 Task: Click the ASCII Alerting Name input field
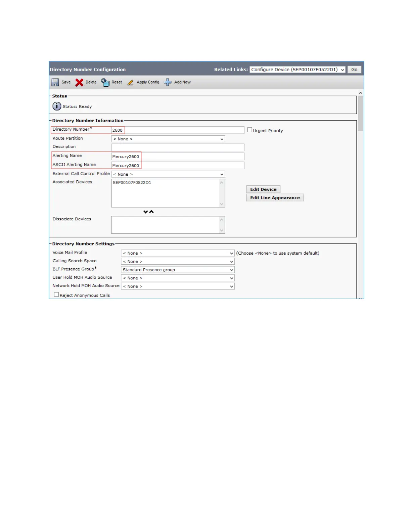(x=178, y=166)
